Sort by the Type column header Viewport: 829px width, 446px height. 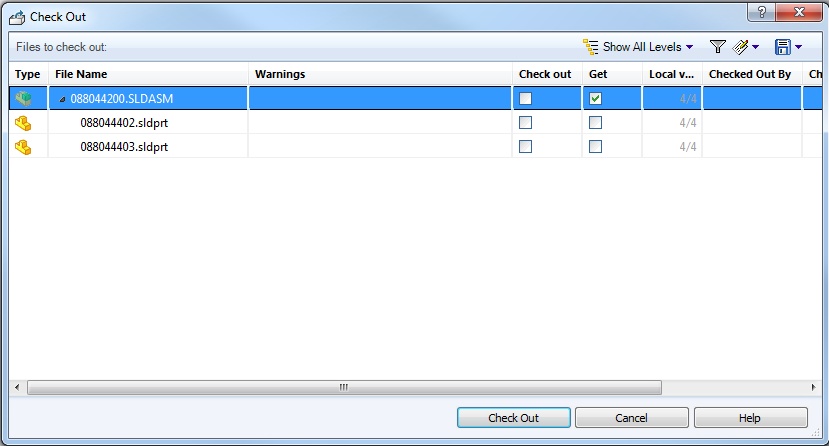[27, 75]
